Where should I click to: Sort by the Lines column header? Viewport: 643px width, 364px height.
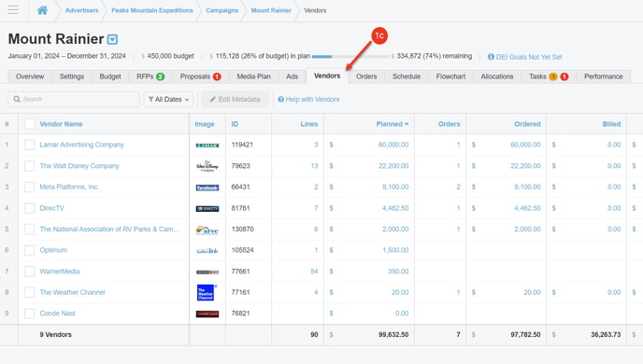(x=309, y=124)
